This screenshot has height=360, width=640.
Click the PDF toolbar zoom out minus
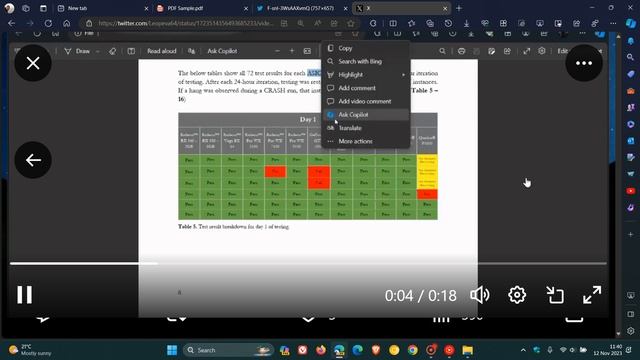click(277, 51)
